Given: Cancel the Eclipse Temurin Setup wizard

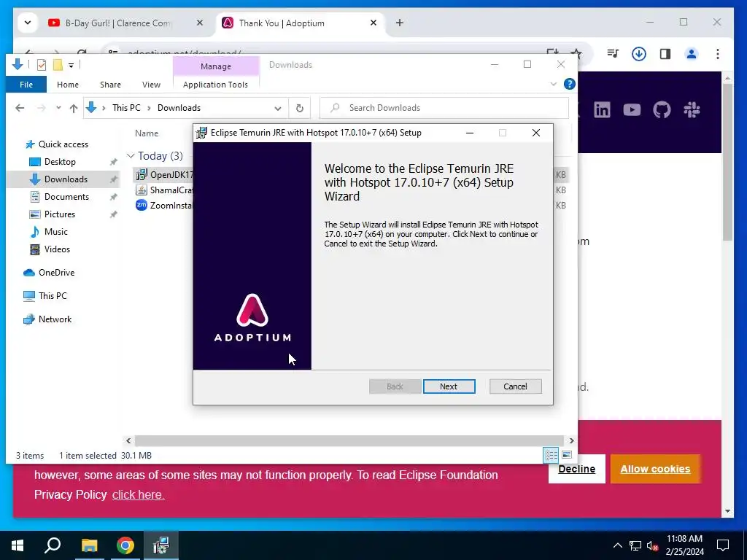Looking at the screenshot, I should coord(515,386).
